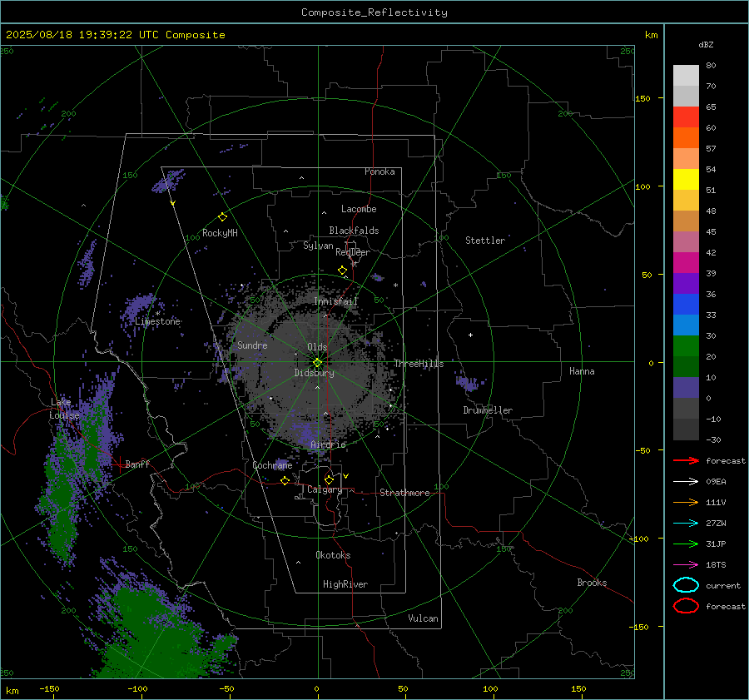The height and width of the screenshot is (700, 749).
Task: Click the radar-center diamond near Didsbury
Action: point(318,363)
